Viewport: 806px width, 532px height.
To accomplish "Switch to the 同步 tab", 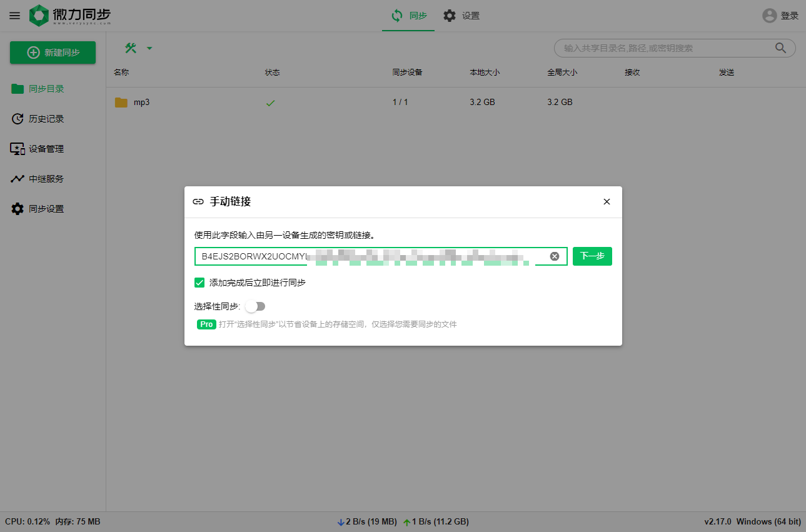I will (408, 16).
